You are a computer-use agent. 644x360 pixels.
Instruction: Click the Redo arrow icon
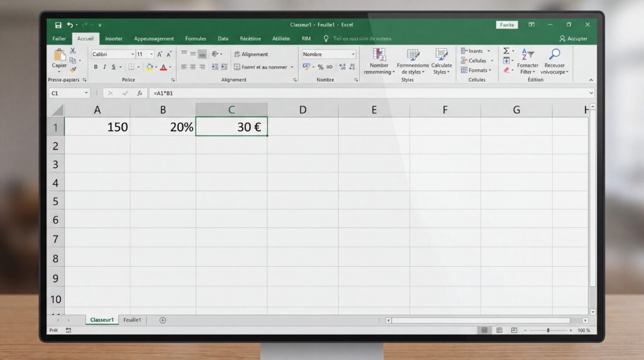pos(85,25)
